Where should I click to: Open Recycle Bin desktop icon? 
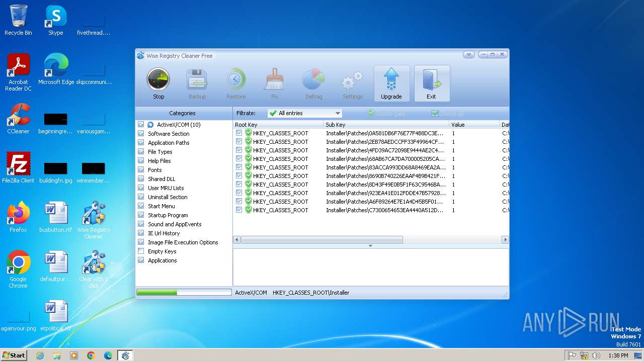coord(18,20)
